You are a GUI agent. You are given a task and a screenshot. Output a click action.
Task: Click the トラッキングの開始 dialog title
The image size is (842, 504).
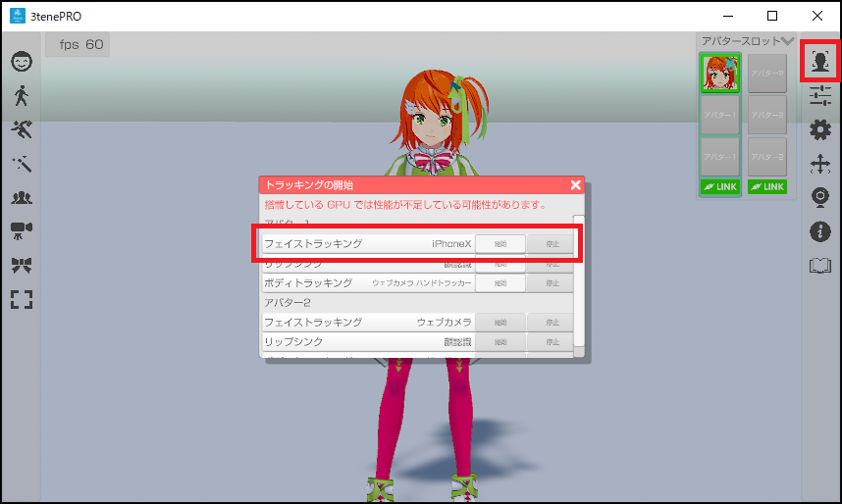pos(309,185)
